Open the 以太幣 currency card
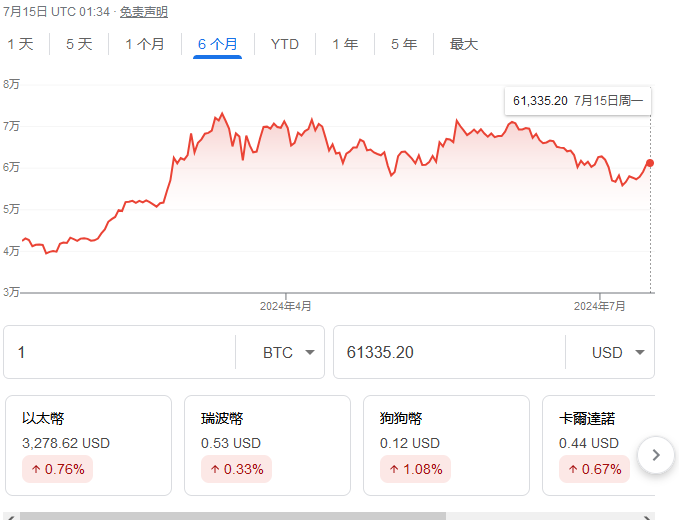Viewport: 679px width, 520px height. 89,445
